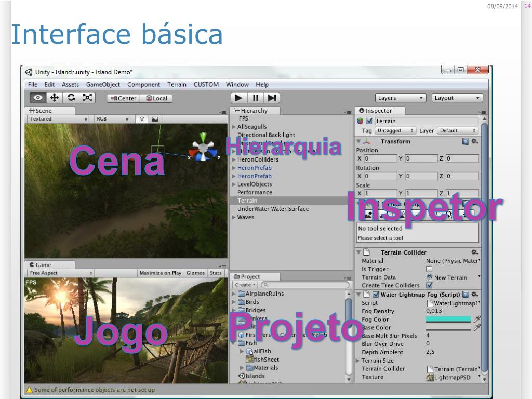The image size is (532, 399).
Task: Pick Fog Color with the eyedropper
Action: pyautogui.click(x=477, y=320)
